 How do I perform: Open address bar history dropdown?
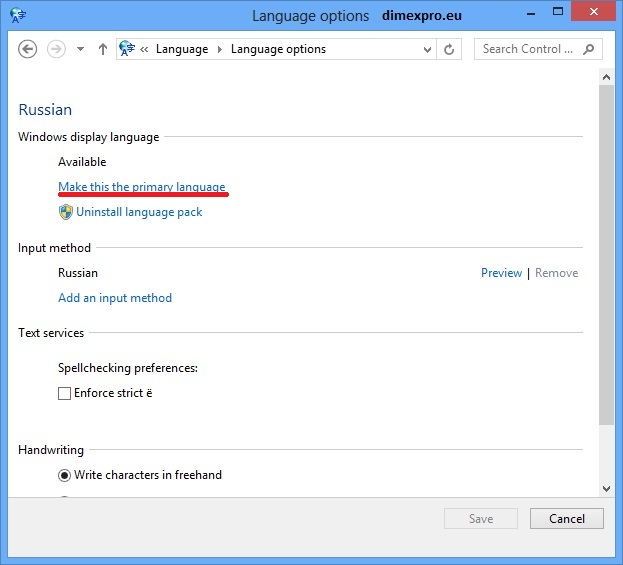click(x=427, y=50)
